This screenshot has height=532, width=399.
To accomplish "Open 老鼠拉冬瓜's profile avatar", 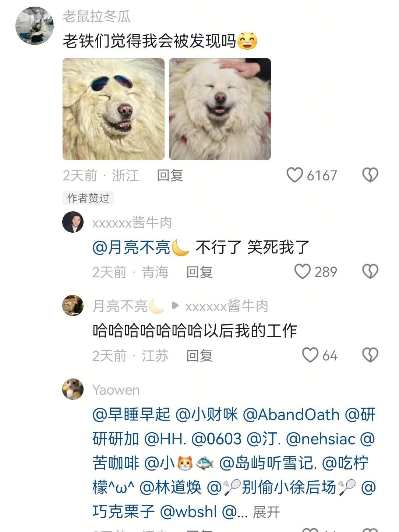I will coord(35,26).
